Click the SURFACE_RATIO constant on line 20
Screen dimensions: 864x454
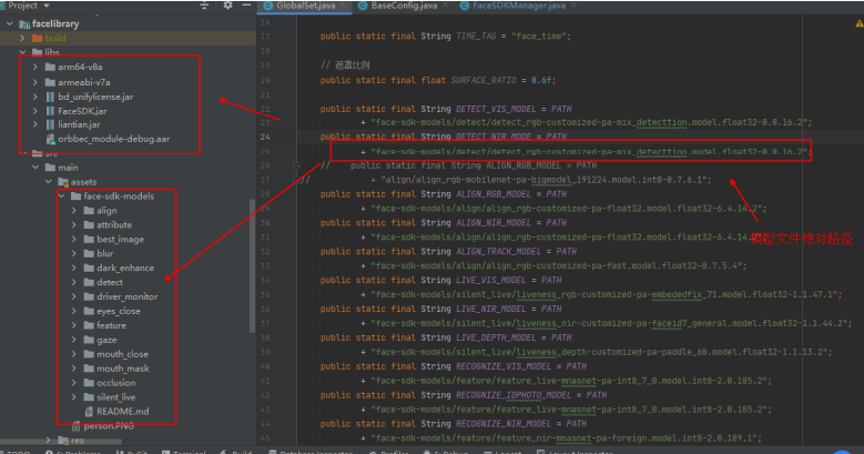[483, 80]
